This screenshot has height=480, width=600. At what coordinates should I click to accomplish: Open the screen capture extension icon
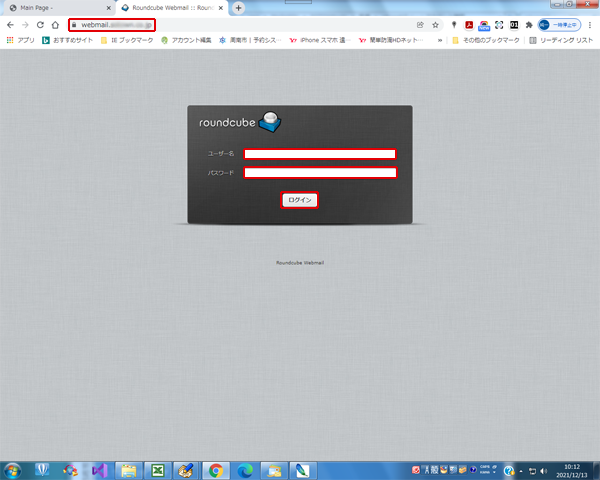pos(499,25)
